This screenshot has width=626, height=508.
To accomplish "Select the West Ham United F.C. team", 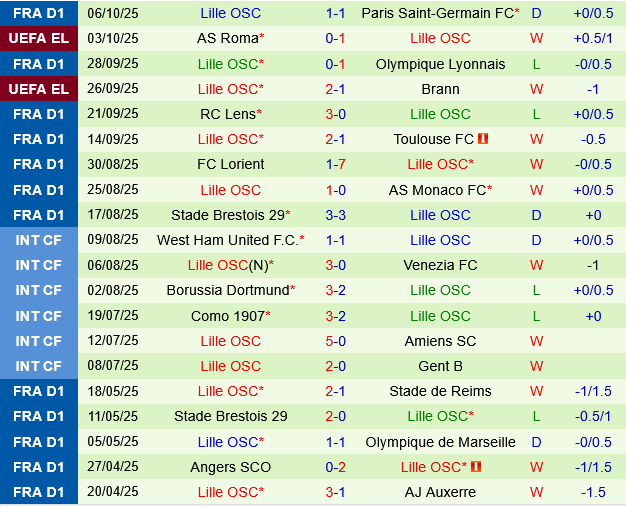I will click(227, 240).
